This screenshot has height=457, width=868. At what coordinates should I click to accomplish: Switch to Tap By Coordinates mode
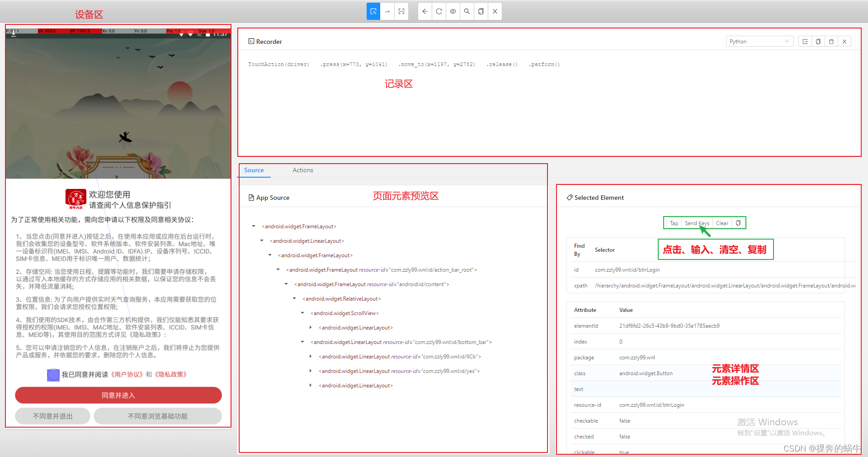point(401,11)
